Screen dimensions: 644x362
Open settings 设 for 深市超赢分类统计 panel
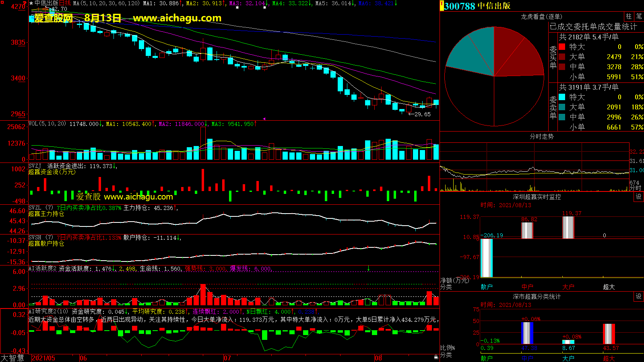pos(639,296)
